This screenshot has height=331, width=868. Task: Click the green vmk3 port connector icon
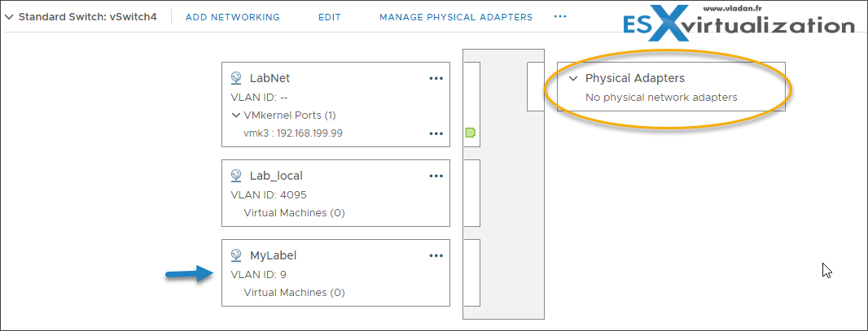click(x=471, y=132)
